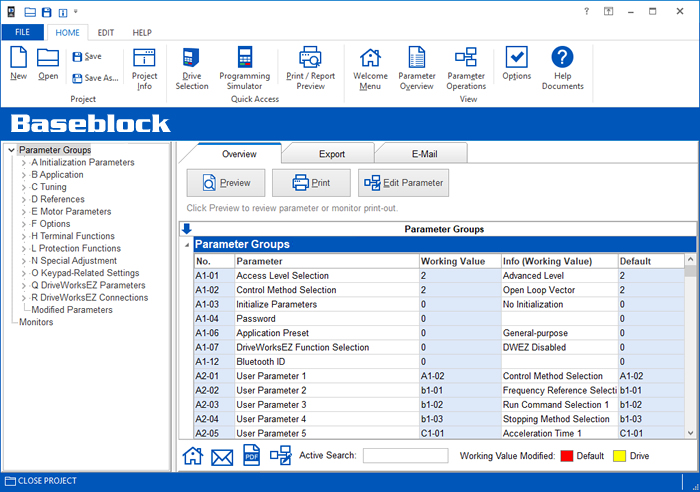Viewport: 700px width, 492px height.
Task: Open Drive Selection from the ribbon
Action: coord(192,68)
